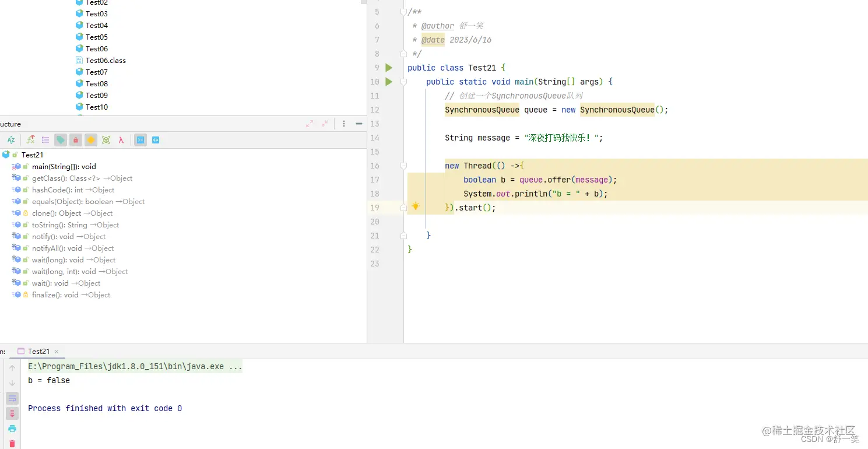Click the fx icon in Structure toolbar

click(30, 140)
